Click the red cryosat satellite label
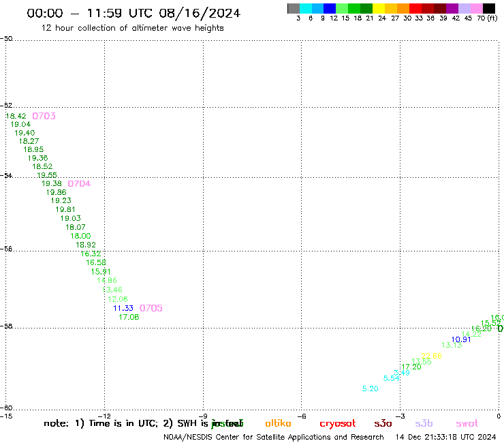The image size is (504, 443). [x=338, y=424]
